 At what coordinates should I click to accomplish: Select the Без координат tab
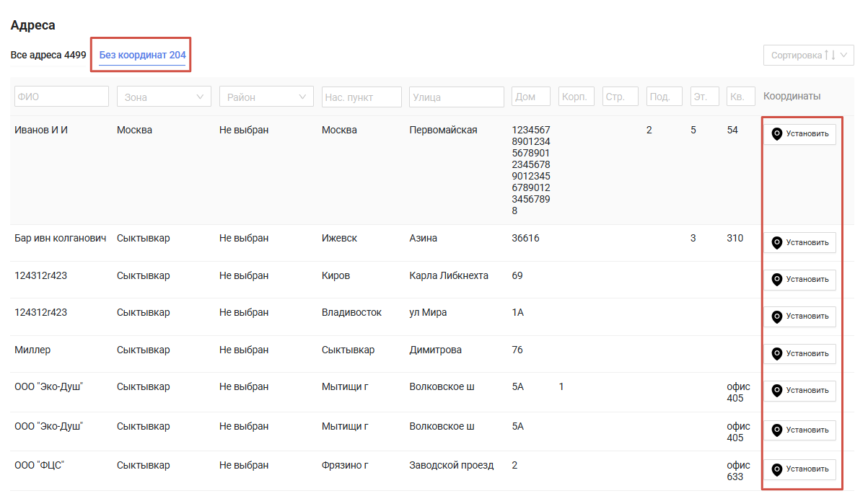coord(142,56)
